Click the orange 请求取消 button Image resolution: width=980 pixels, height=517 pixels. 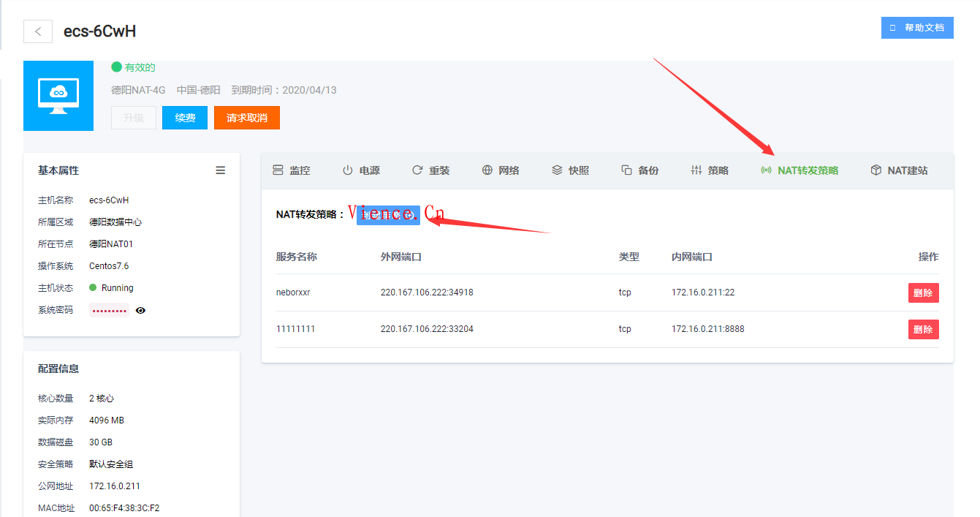click(x=247, y=118)
